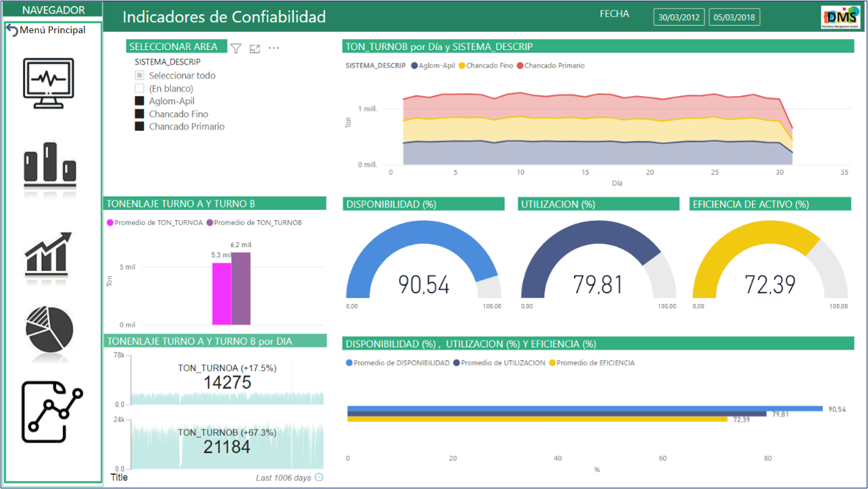Click the Aglom-Apil legend color dot

[414, 66]
